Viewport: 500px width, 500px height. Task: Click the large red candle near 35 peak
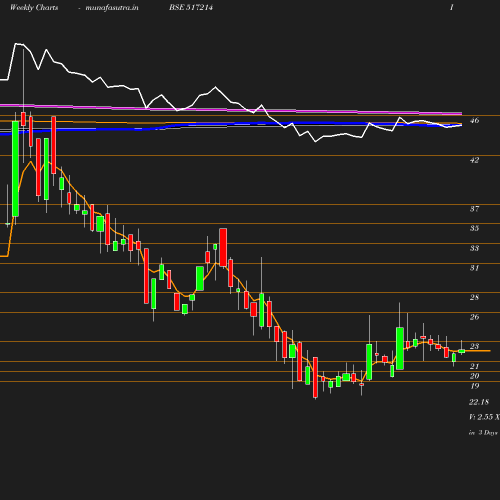223,247
